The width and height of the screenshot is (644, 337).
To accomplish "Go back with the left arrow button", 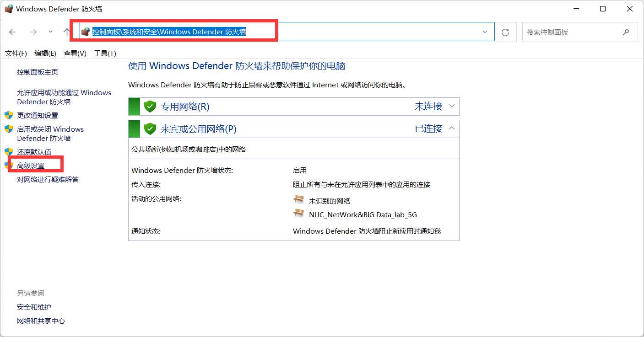I will point(12,32).
